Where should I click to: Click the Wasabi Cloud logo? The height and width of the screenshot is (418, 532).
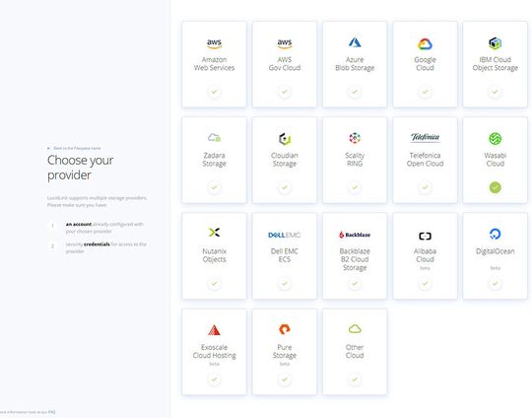click(495, 139)
